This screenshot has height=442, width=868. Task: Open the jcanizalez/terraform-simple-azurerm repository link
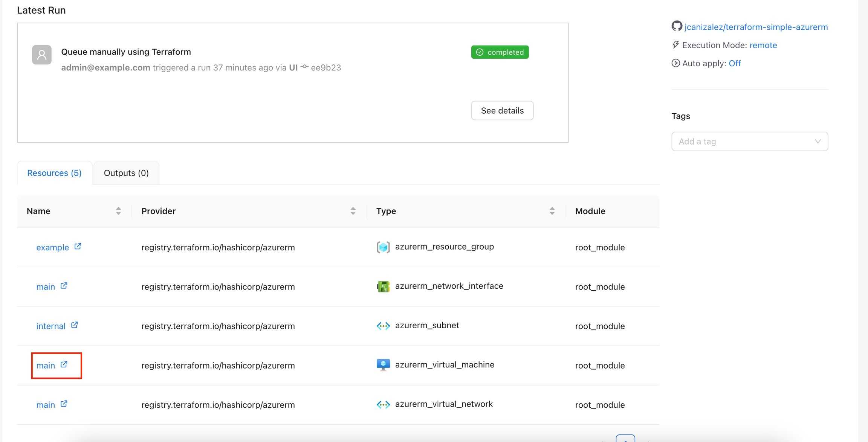pos(756,27)
